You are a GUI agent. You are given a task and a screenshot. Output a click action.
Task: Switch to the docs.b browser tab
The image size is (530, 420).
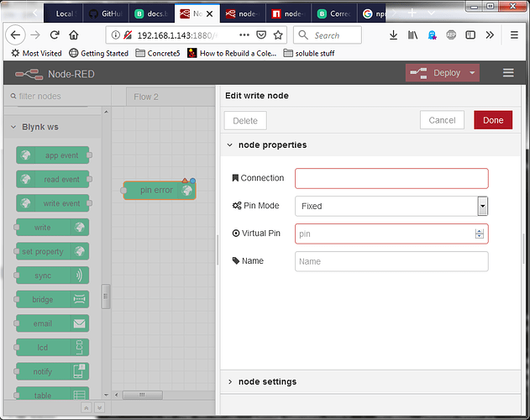click(x=152, y=13)
